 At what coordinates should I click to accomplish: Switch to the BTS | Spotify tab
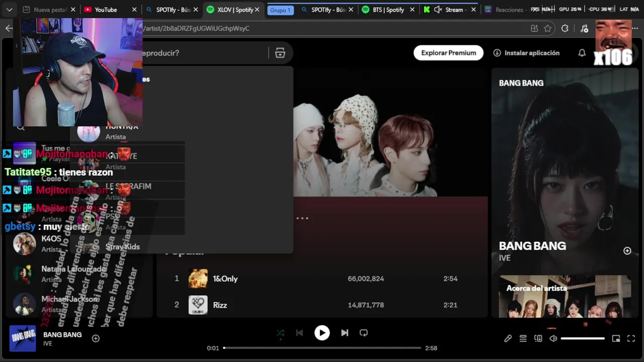pos(388,10)
